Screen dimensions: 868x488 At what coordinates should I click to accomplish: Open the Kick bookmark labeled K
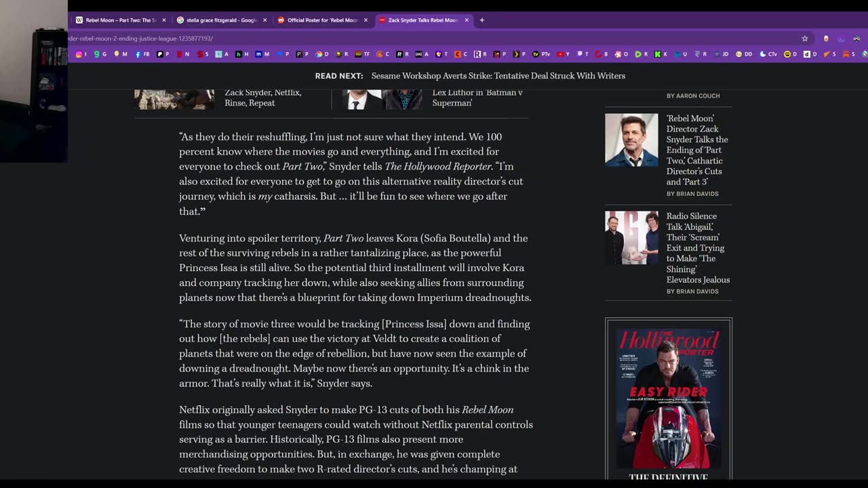pyautogui.click(x=660, y=54)
